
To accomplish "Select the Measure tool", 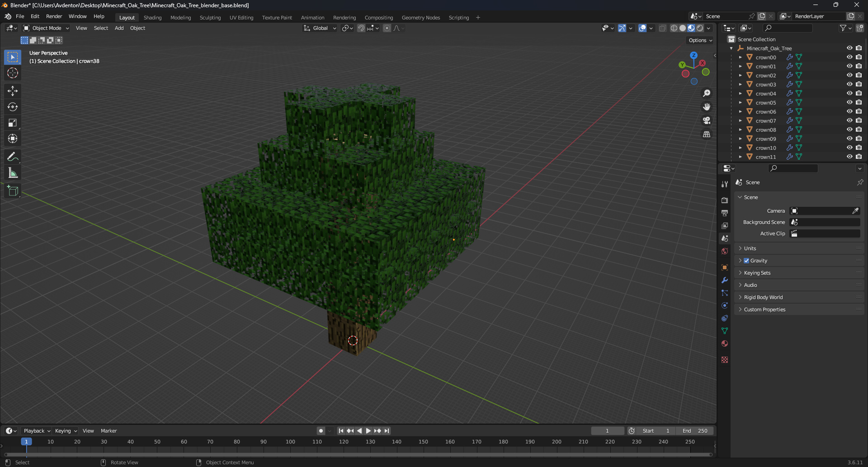I will coord(13,172).
